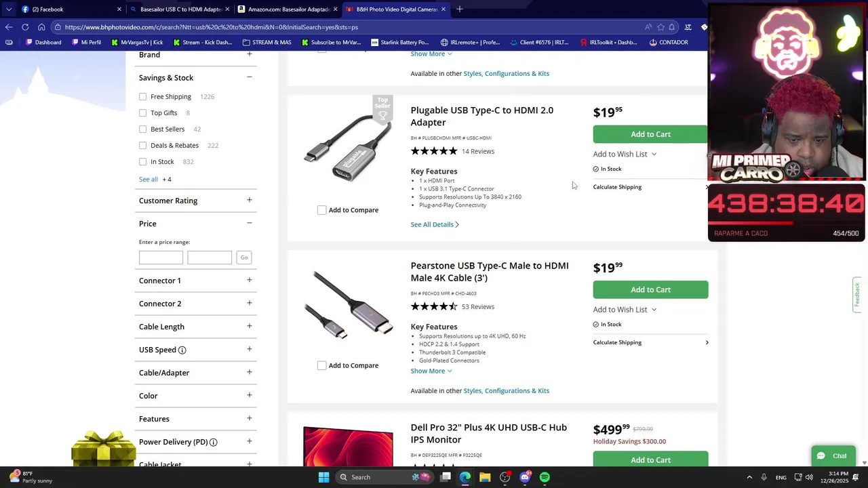868x488 pixels.
Task: Open the Pearstone USB Type-C cable product link
Action: (489, 272)
